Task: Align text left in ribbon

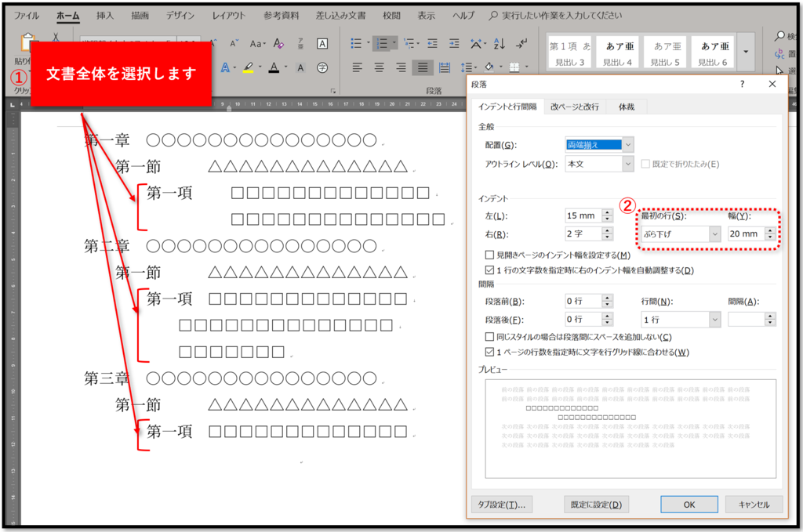Action: point(357,67)
